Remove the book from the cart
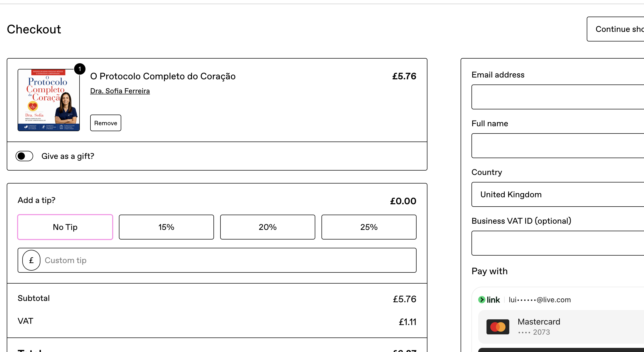The width and height of the screenshot is (644, 352). point(106,123)
